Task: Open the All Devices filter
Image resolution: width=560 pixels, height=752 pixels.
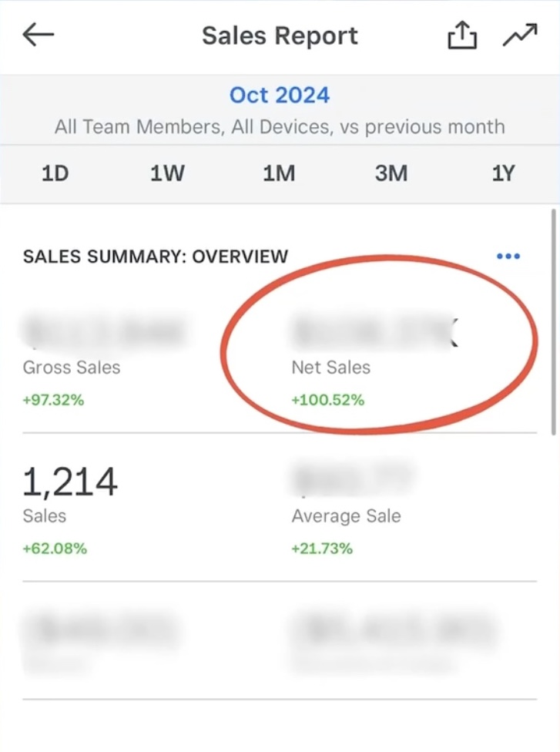Action: (x=273, y=126)
